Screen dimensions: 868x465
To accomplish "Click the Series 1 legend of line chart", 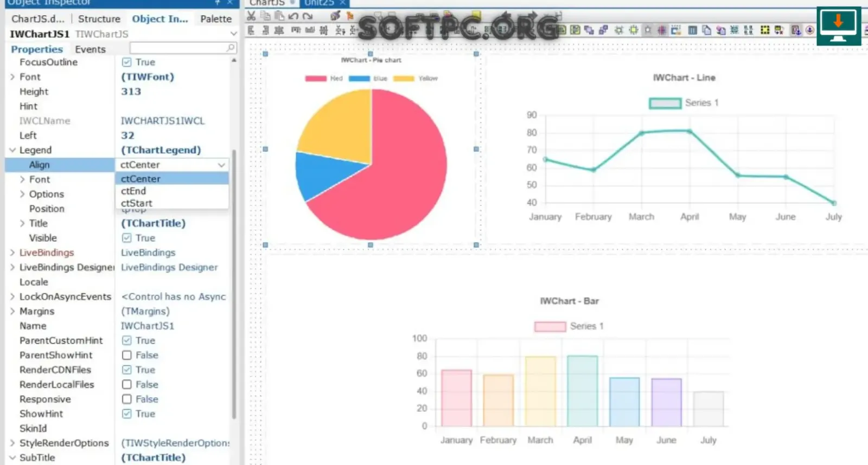I will tap(684, 103).
